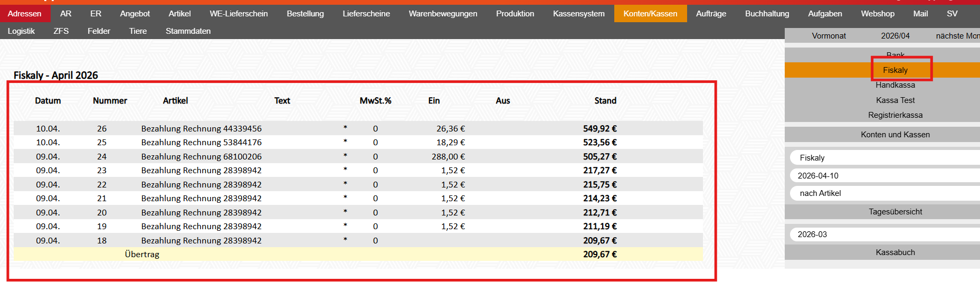Select the Handkassa account
Viewport: 980px width, 282px height.
click(x=895, y=85)
